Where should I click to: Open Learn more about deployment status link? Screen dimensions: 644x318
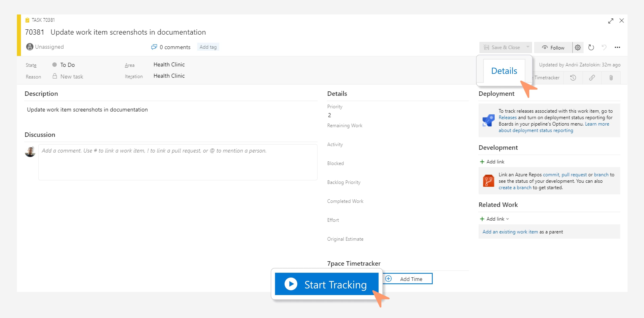(553, 127)
